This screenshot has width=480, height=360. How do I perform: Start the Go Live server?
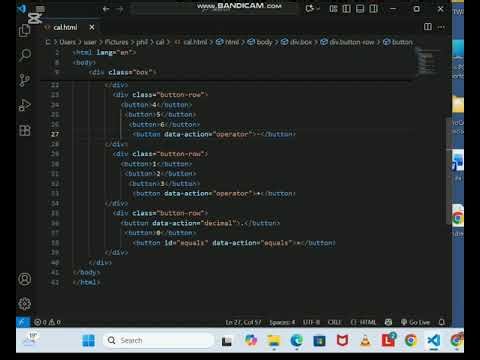pyautogui.click(x=415, y=322)
